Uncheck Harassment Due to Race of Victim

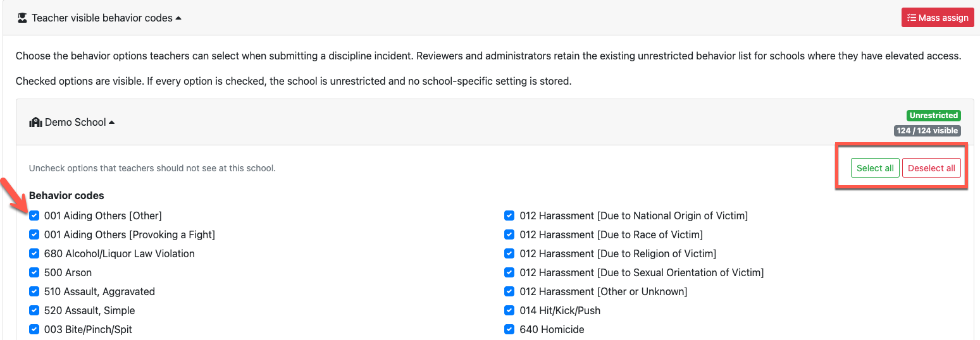click(x=509, y=234)
